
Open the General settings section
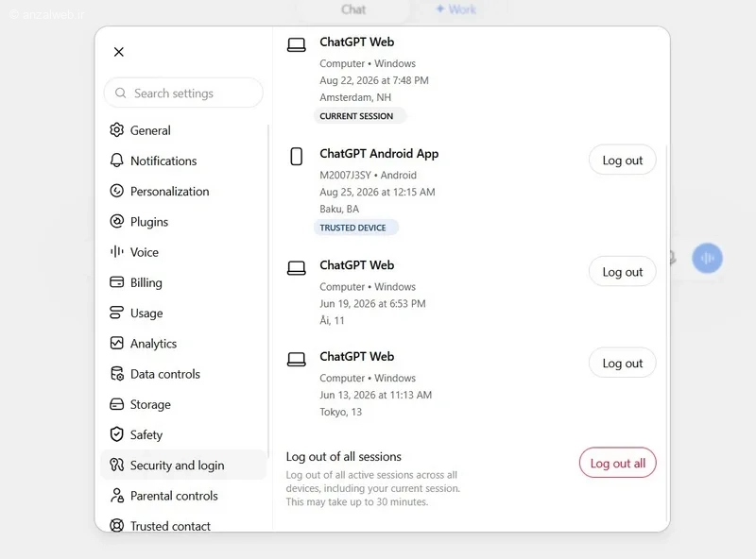[150, 130]
